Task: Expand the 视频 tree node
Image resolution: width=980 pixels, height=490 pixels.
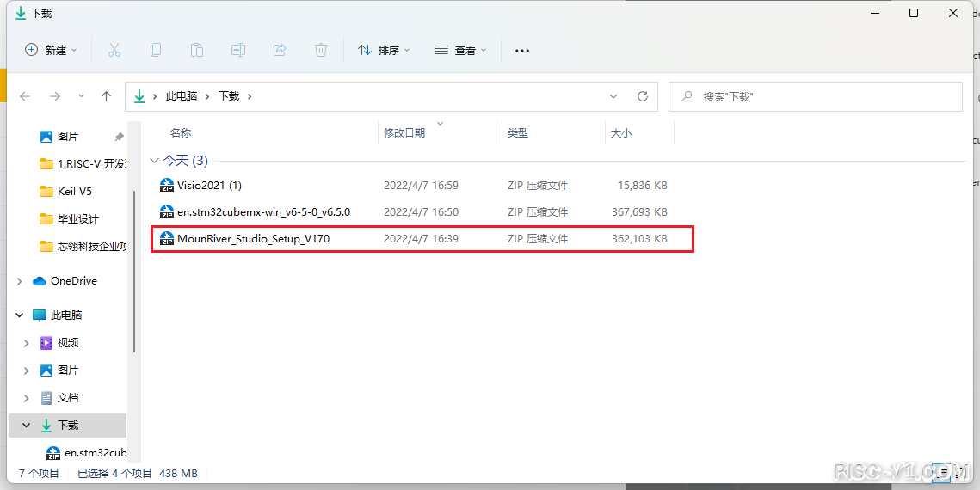Action: click(27, 343)
